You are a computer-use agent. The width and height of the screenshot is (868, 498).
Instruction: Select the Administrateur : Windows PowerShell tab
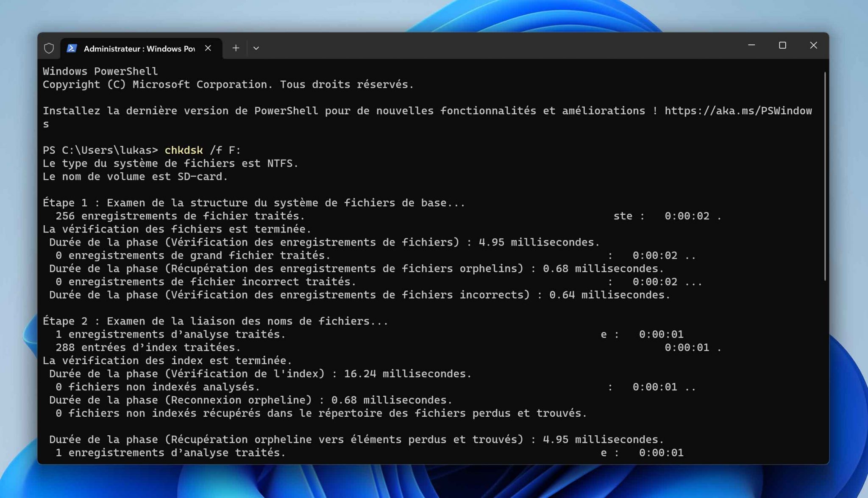pyautogui.click(x=141, y=48)
